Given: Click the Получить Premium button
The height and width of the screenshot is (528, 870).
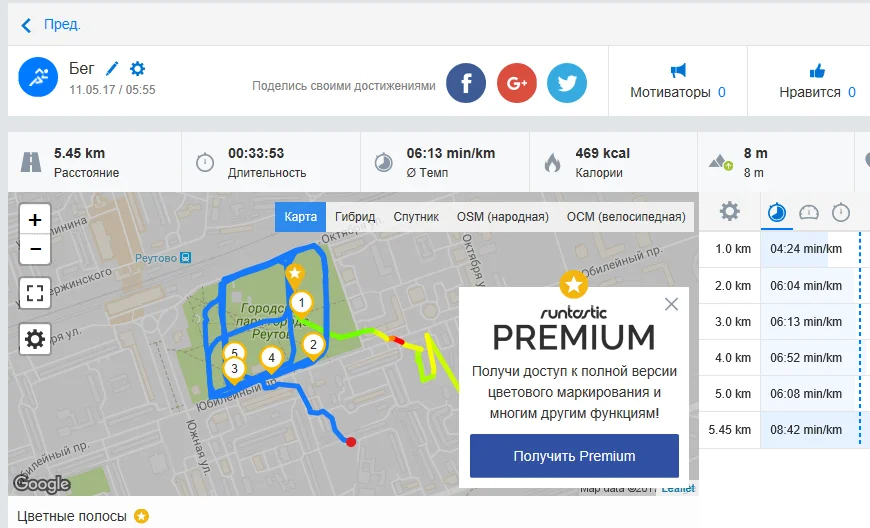Looking at the screenshot, I should point(574,456).
